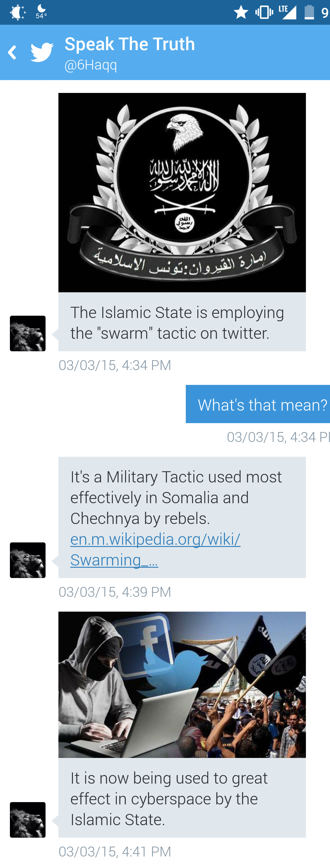Tap the star icon in status bar
330x868 pixels.
(241, 12)
